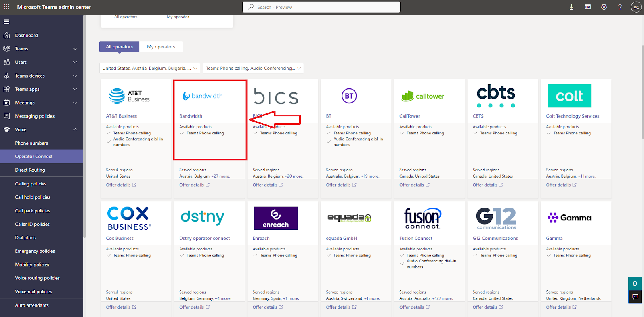Click the G12 Communications logo
Screen dimensions: 644x317
[x=496, y=218]
